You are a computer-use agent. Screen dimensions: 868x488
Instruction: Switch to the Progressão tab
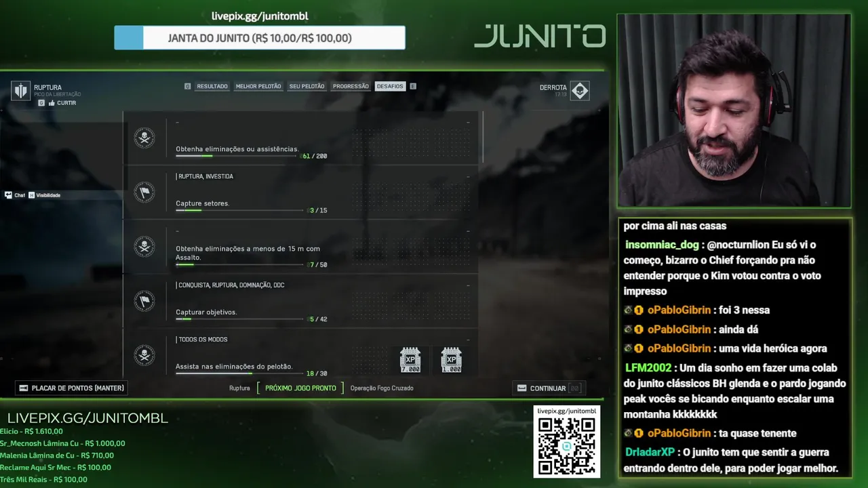click(351, 87)
